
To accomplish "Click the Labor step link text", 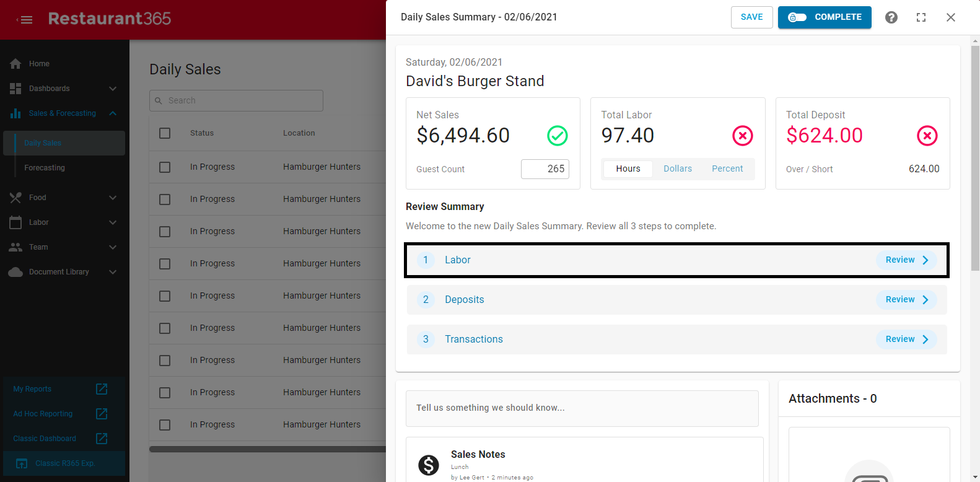I will pyautogui.click(x=458, y=260).
